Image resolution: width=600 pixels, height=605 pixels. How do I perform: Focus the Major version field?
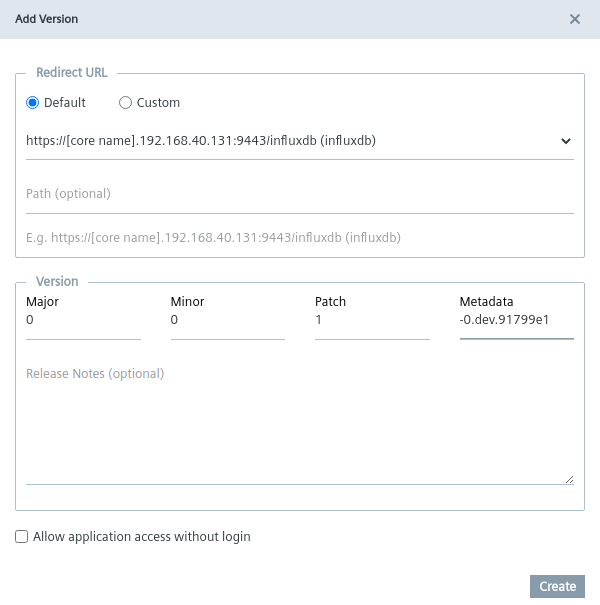pos(83,321)
